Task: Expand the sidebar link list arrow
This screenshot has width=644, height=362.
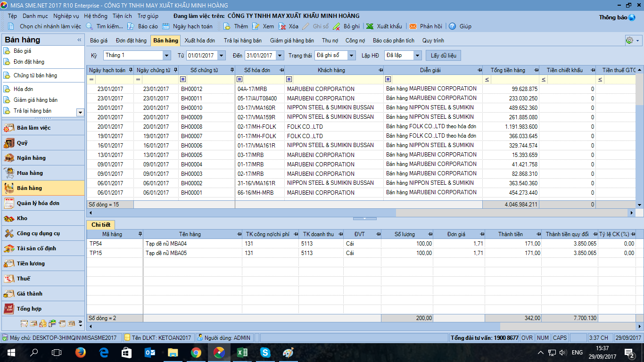Action: 80,112
